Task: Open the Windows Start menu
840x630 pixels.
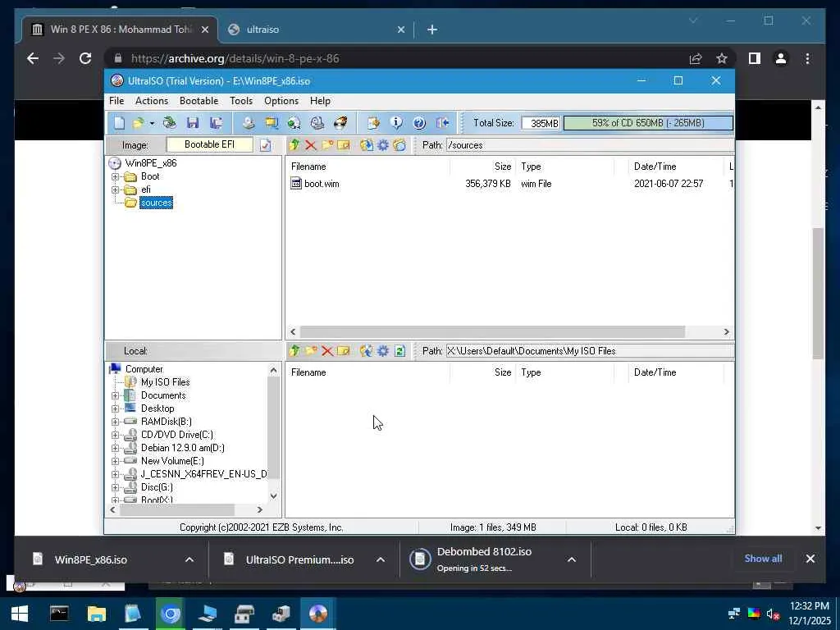Action: [x=20, y=614]
